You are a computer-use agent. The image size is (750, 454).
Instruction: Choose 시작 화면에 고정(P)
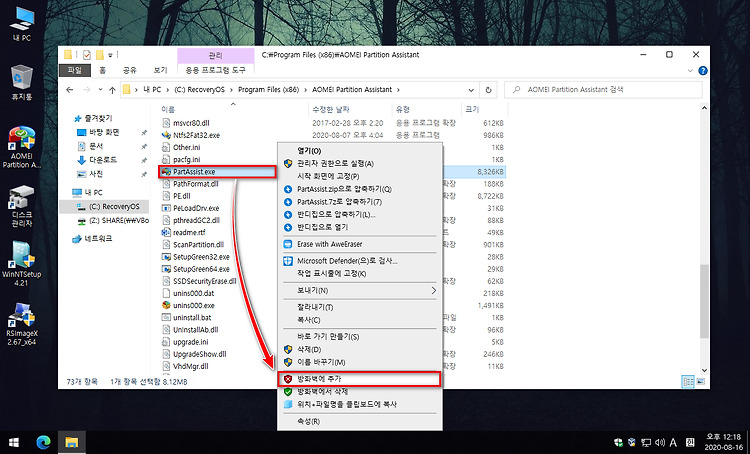360,176
